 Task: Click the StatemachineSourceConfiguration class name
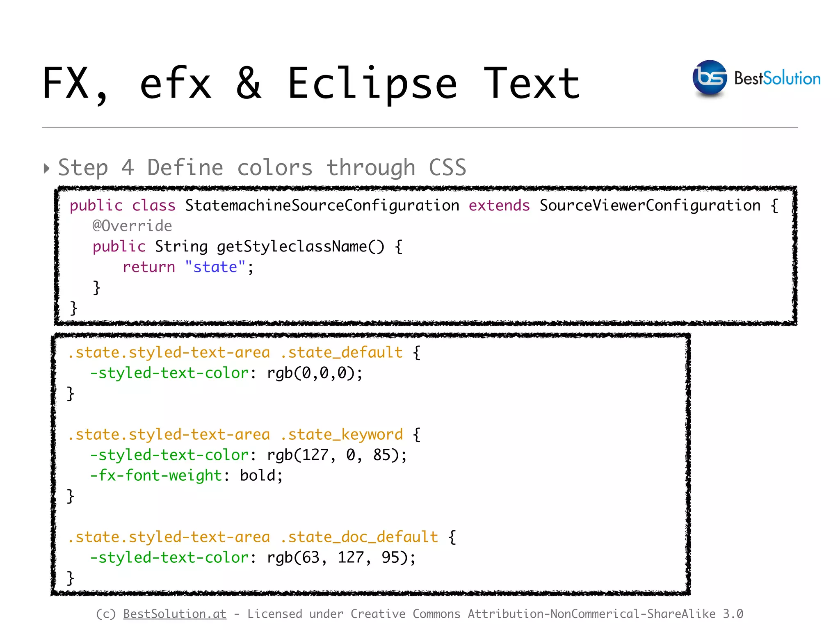pyautogui.click(x=322, y=205)
